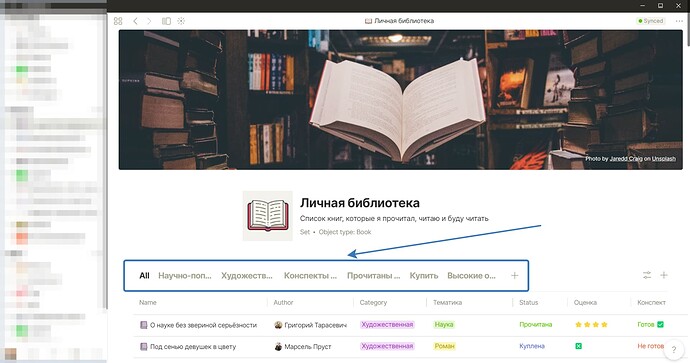Add new object with plus icon at right

pos(664,275)
